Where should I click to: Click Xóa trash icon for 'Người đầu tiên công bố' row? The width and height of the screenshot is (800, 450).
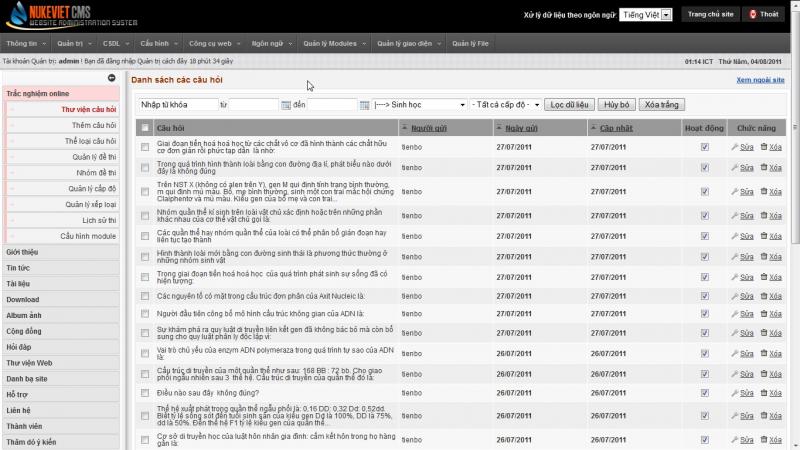(x=764, y=314)
